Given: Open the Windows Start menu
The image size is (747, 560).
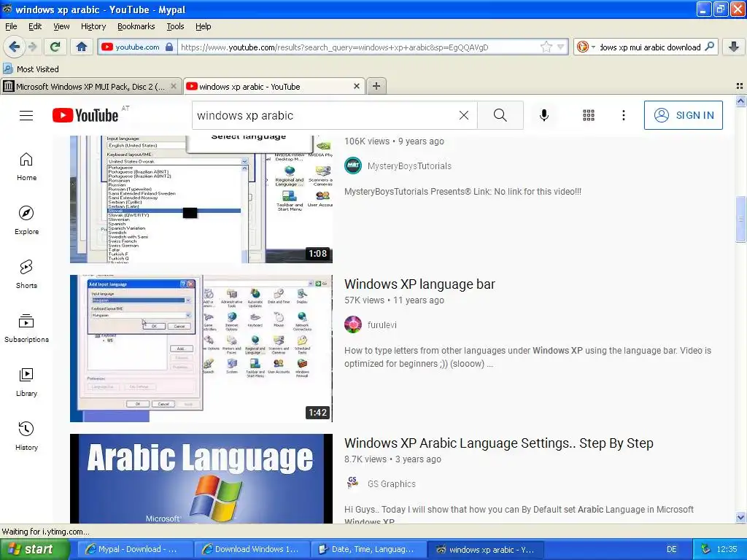Looking at the screenshot, I should (34, 549).
